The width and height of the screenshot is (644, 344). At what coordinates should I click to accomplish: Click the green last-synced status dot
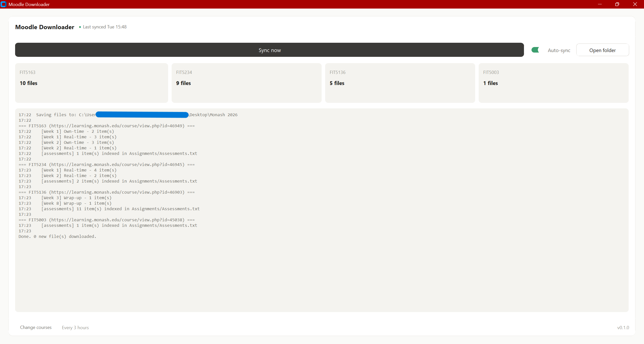tap(80, 27)
